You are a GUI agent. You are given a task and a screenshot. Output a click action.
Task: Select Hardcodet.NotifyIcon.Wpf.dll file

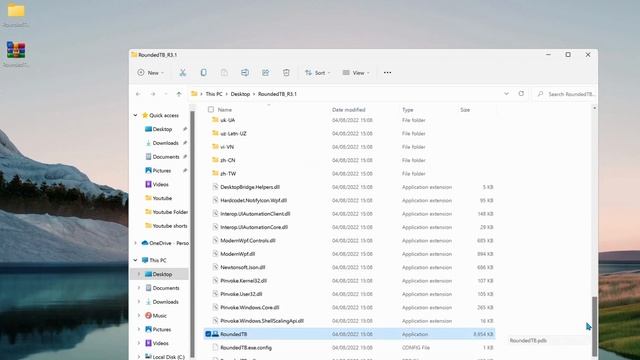(253, 200)
